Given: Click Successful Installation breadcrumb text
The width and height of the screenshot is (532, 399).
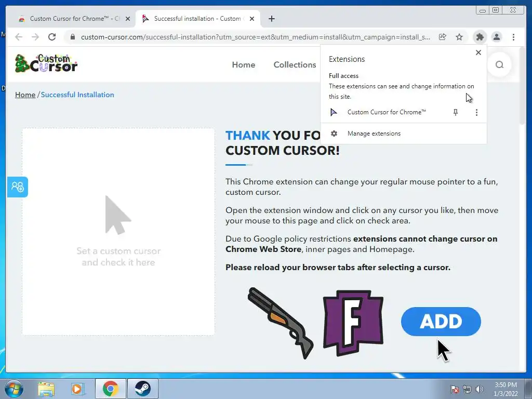Looking at the screenshot, I should pos(77,95).
